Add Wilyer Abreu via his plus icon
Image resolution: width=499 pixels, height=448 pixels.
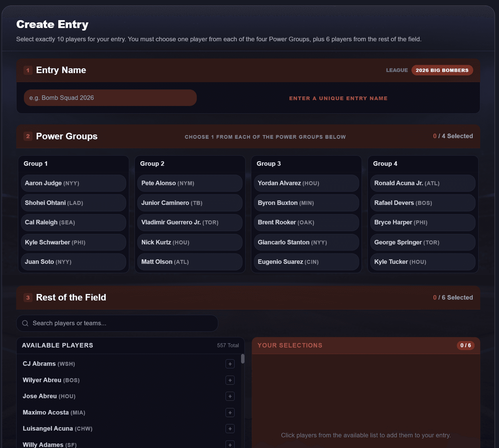(230, 380)
